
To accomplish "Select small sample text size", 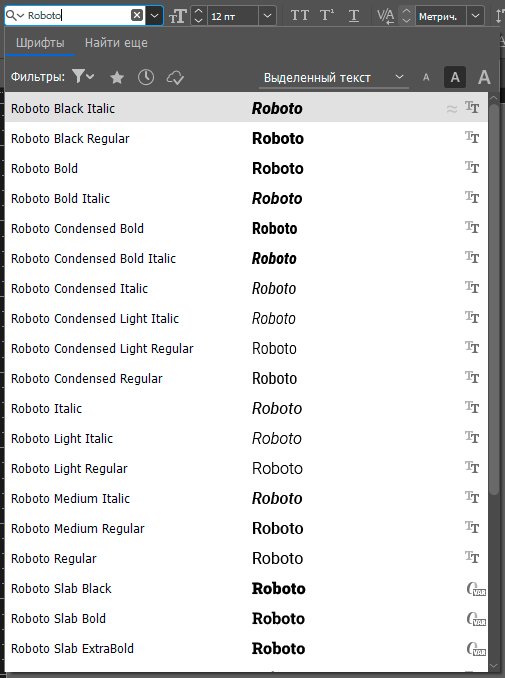I will [426, 78].
